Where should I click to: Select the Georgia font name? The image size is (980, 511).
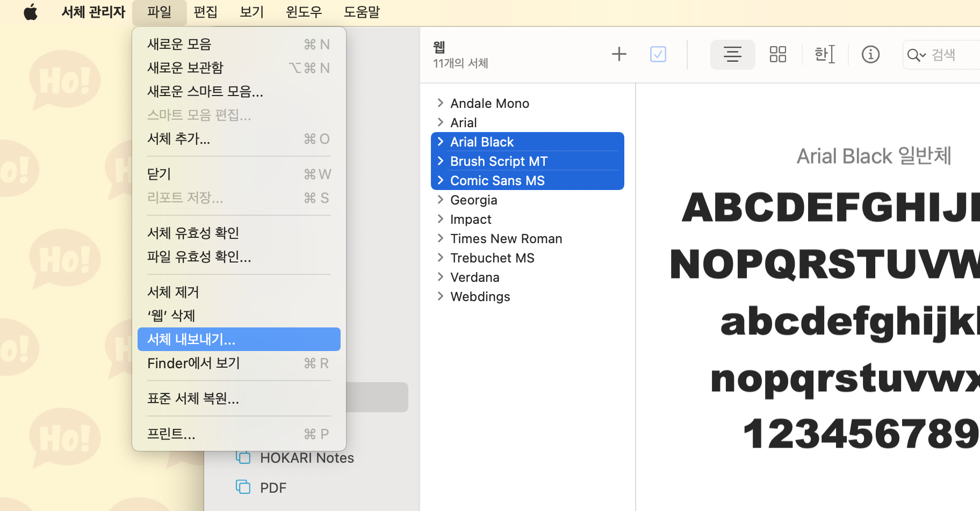474,200
